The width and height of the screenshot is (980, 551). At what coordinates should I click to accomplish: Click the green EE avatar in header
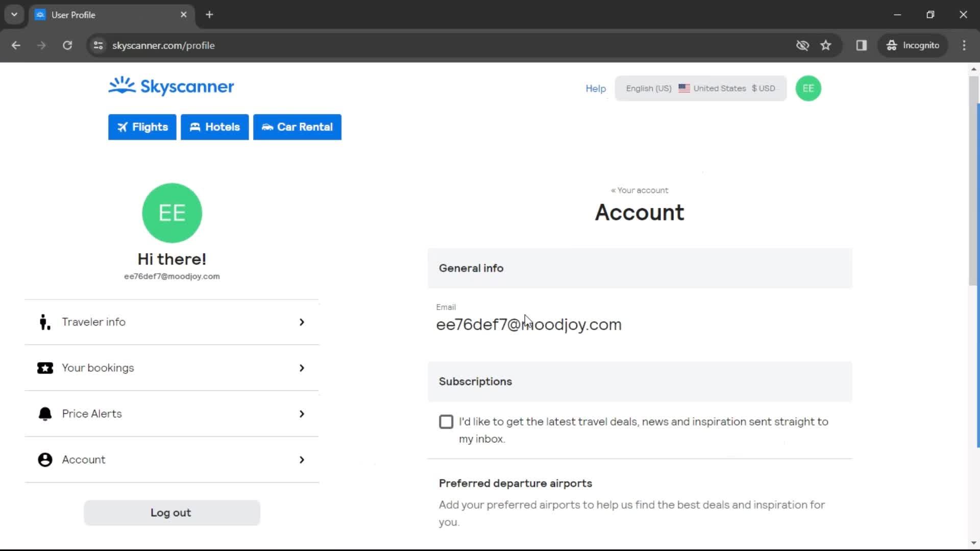pyautogui.click(x=808, y=88)
